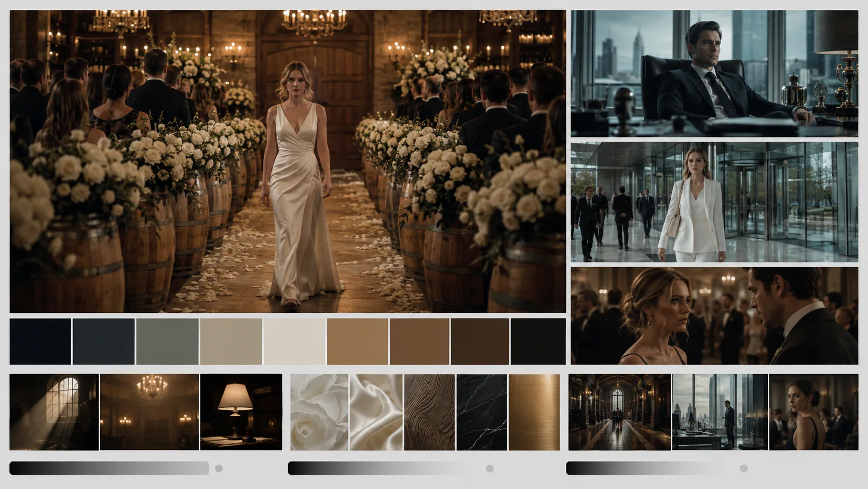Select the near-black swatch at palette end

(x=538, y=341)
